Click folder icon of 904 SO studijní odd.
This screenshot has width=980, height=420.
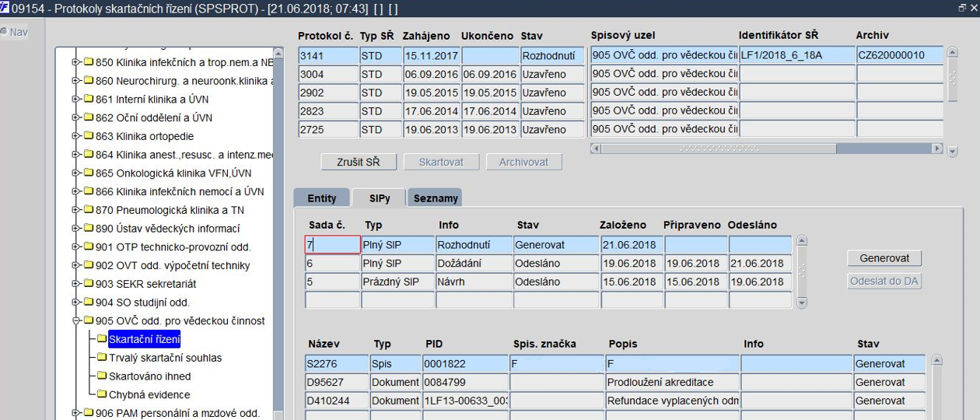click(x=88, y=303)
